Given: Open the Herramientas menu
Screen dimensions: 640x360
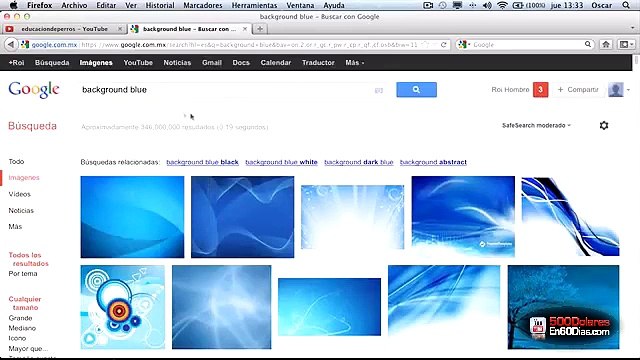Looking at the screenshot, I should 254,5.
